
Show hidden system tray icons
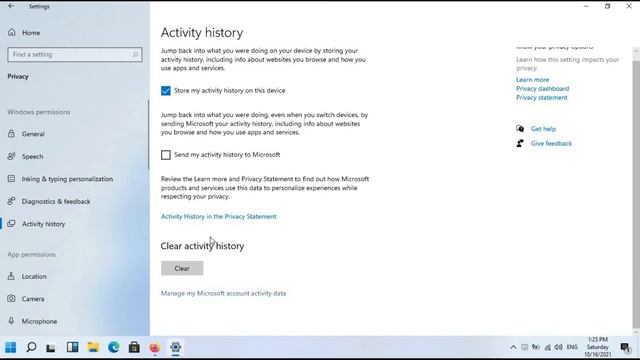click(513, 347)
